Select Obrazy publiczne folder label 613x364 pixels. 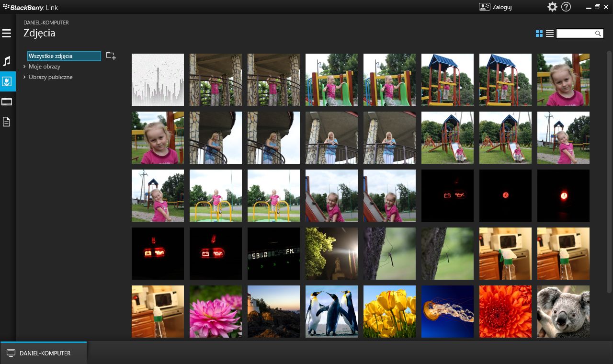[51, 77]
